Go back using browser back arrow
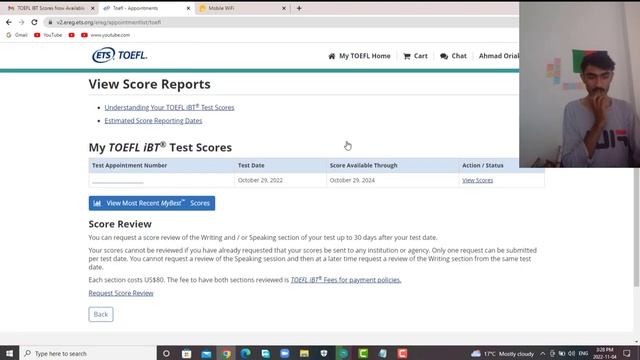Screen dimensions: 640x360 pos(9,22)
